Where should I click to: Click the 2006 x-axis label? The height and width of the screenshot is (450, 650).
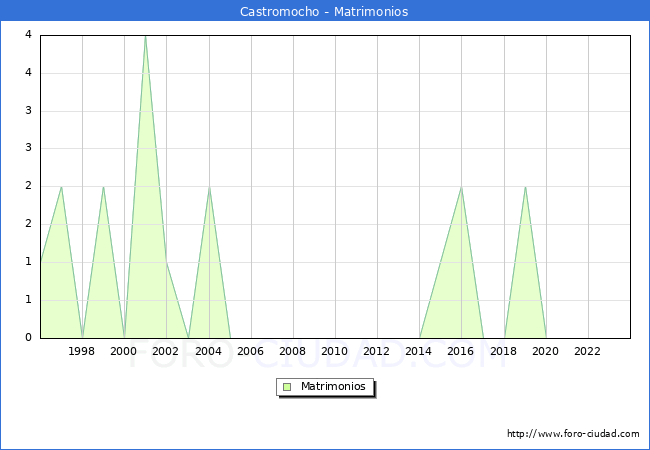(250, 351)
